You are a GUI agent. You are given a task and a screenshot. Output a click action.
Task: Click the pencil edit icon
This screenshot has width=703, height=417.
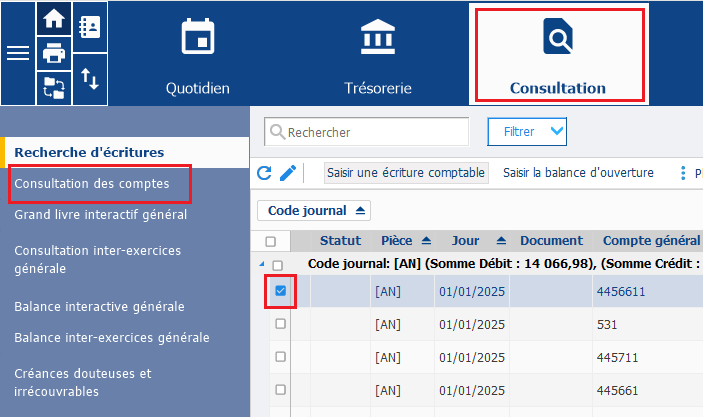[x=288, y=173]
